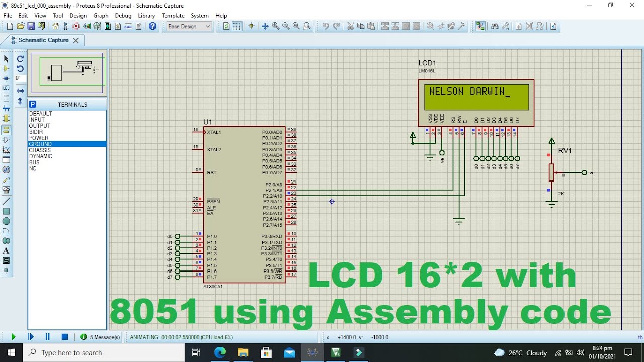Viewport: 644px width, 362px height.
Task: Select the Terminals Mode tool
Action: [x=6, y=130]
